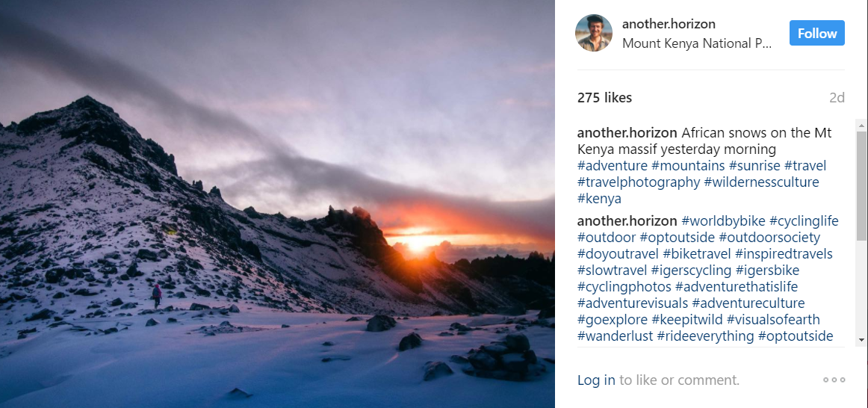Image resolution: width=868 pixels, height=408 pixels.
Task: Click the #worldbybike hashtag
Action: click(x=723, y=221)
